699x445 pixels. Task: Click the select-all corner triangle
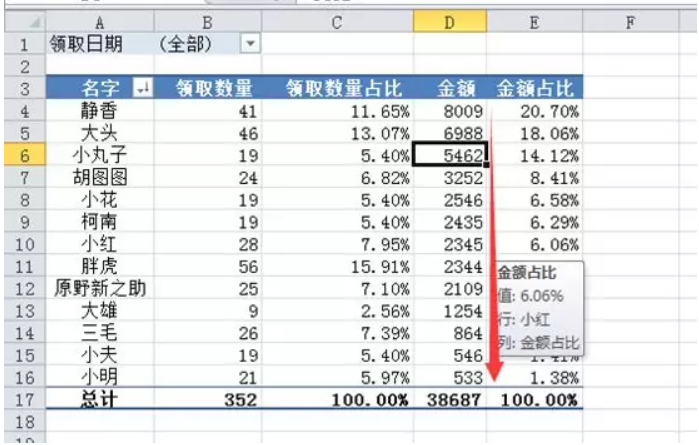[35, 22]
